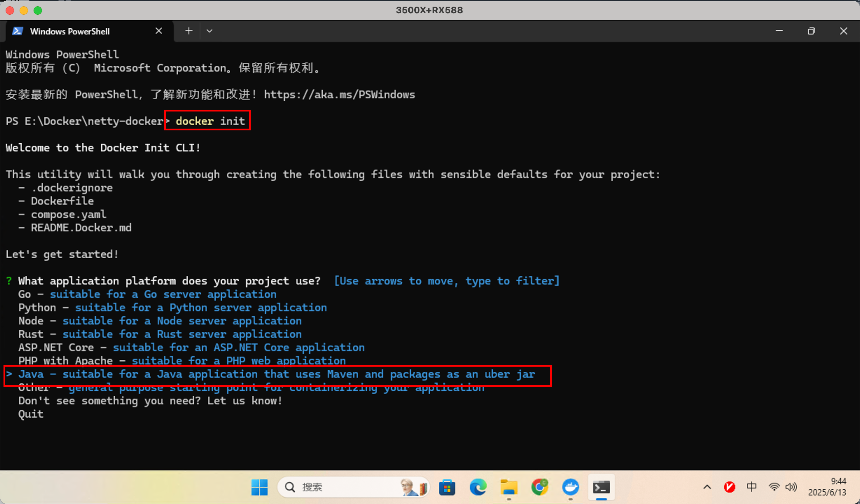Open Google Chrome from taskbar
The width and height of the screenshot is (860, 504).
point(539,487)
